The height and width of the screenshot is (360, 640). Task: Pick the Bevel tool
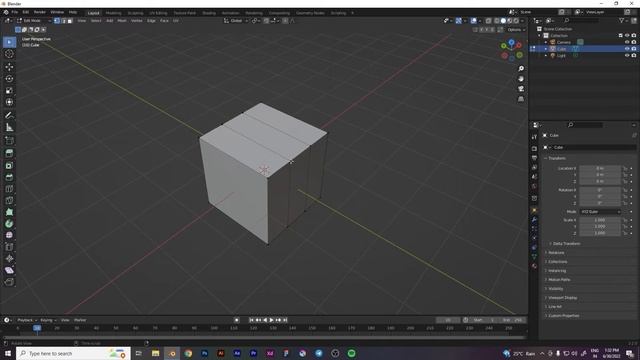[x=9, y=177]
